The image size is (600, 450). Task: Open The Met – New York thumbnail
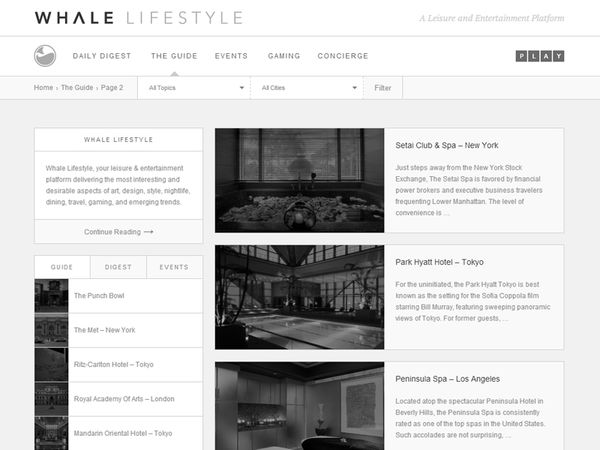click(x=51, y=330)
